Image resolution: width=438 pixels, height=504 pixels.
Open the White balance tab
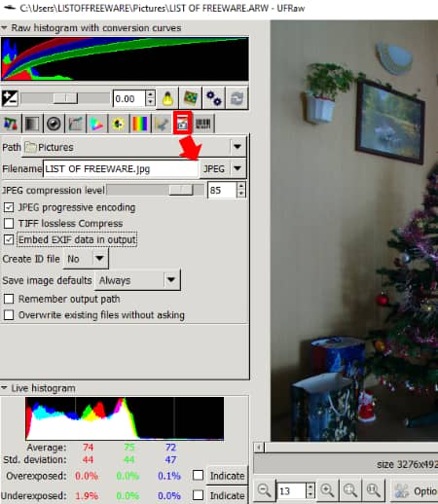(11, 124)
